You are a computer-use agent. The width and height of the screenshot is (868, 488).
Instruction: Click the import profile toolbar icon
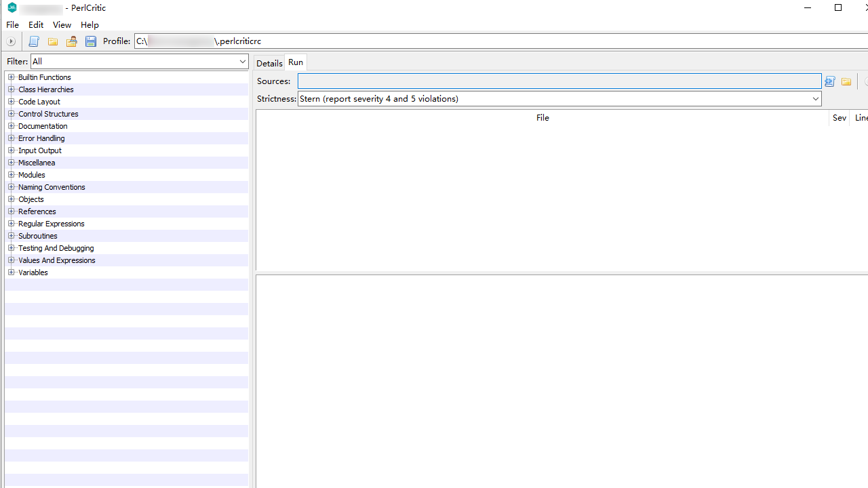pos(71,41)
